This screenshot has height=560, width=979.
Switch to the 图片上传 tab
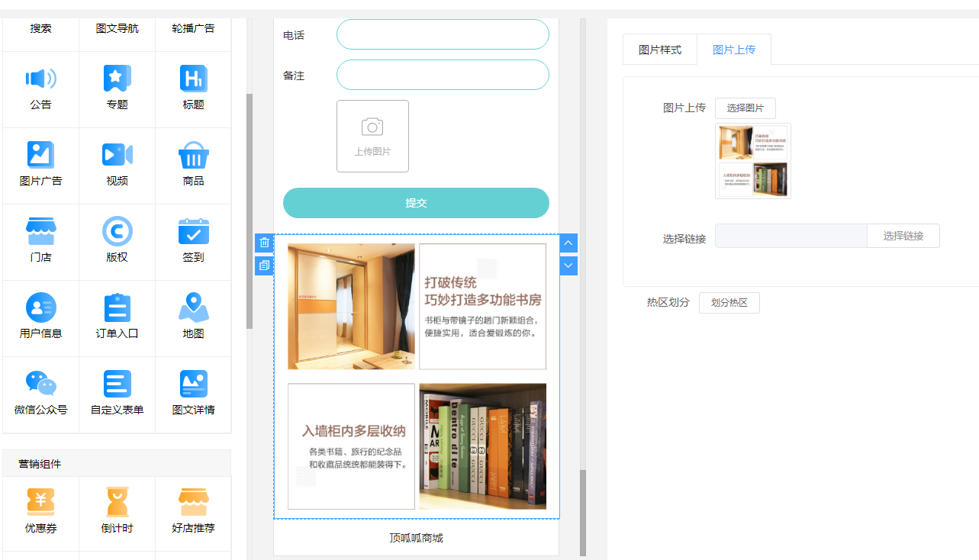(733, 50)
